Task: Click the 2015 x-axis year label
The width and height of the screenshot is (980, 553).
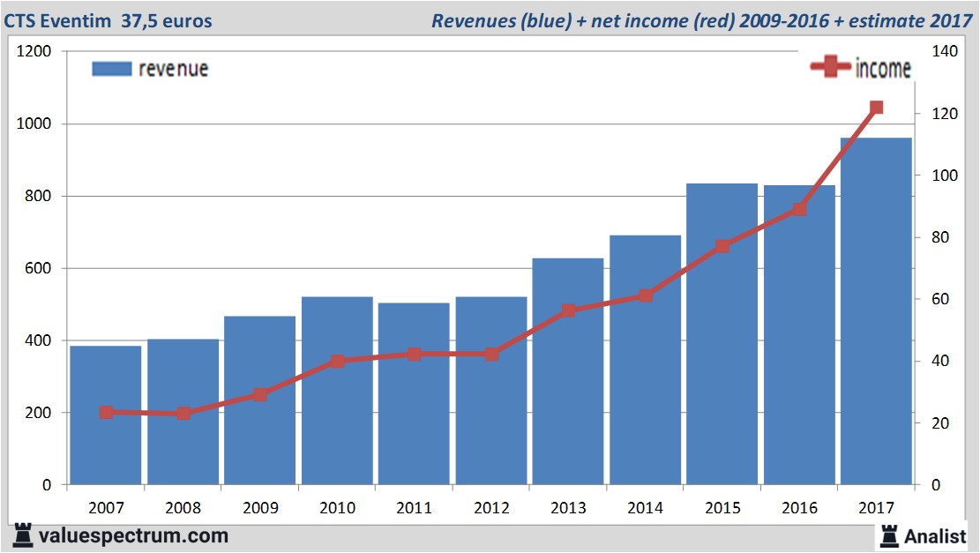Action: (x=723, y=507)
